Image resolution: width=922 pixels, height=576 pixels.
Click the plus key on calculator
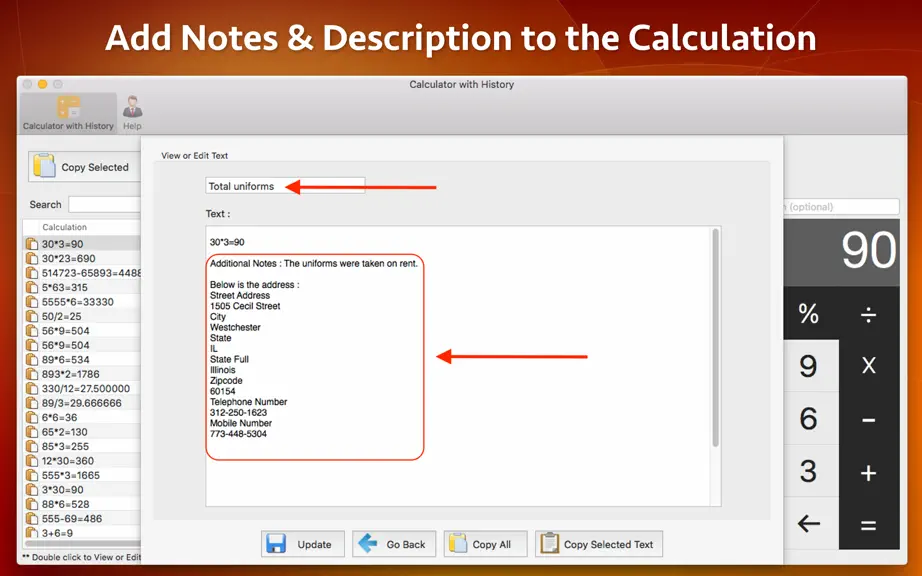[869, 471]
